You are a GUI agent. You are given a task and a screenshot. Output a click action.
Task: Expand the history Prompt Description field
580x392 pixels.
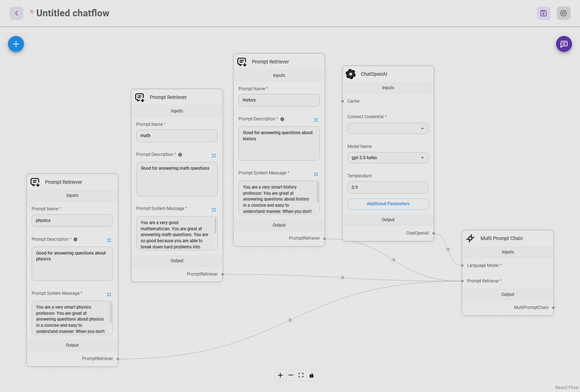[316, 120]
